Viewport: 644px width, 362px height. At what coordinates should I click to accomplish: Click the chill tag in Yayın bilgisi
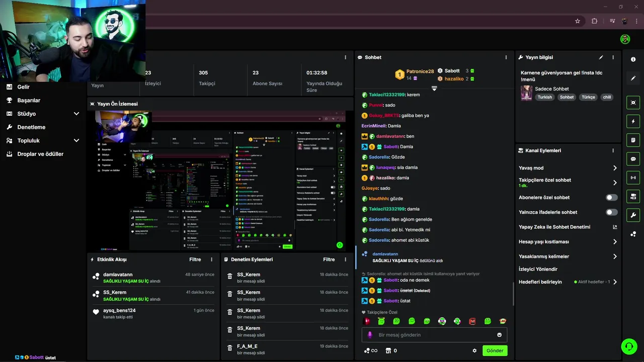pyautogui.click(x=607, y=97)
